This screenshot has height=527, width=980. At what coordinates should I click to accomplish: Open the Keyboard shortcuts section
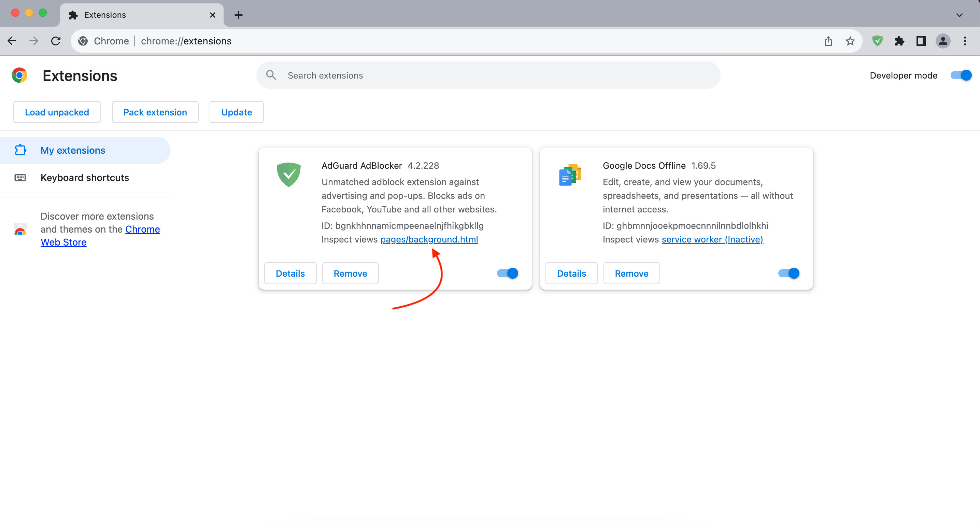[84, 177]
